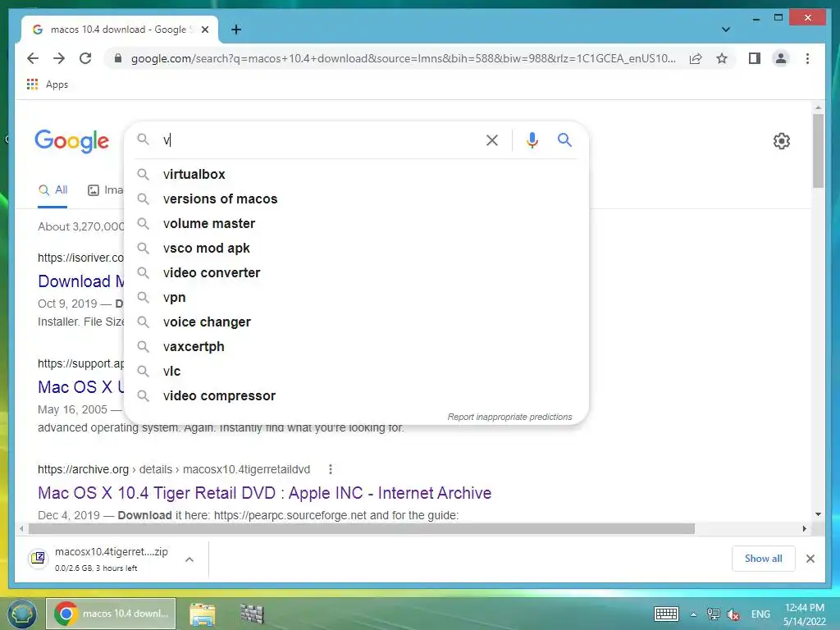Report inappropriate predictions link
The width and height of the screenshot is (840, 630).
point(509,417)
